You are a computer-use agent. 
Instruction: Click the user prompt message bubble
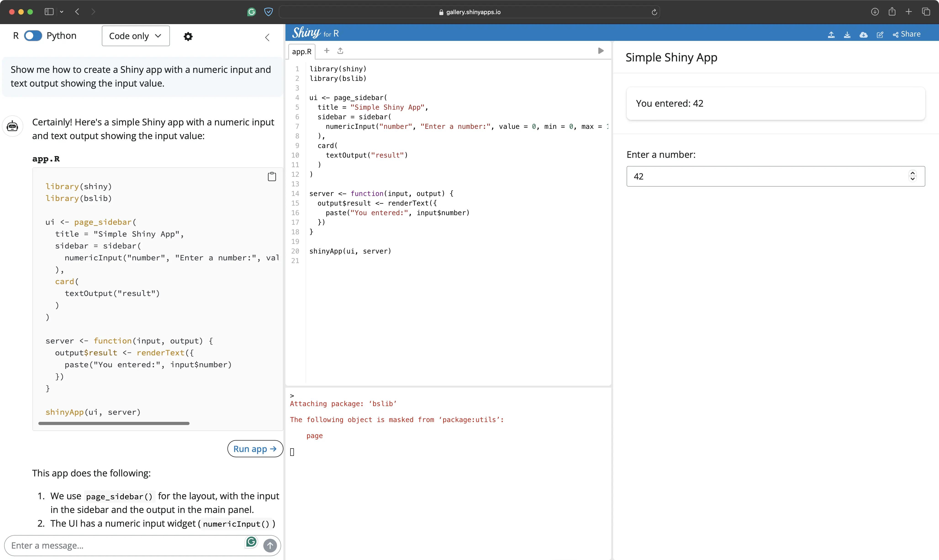click(142, 77)
